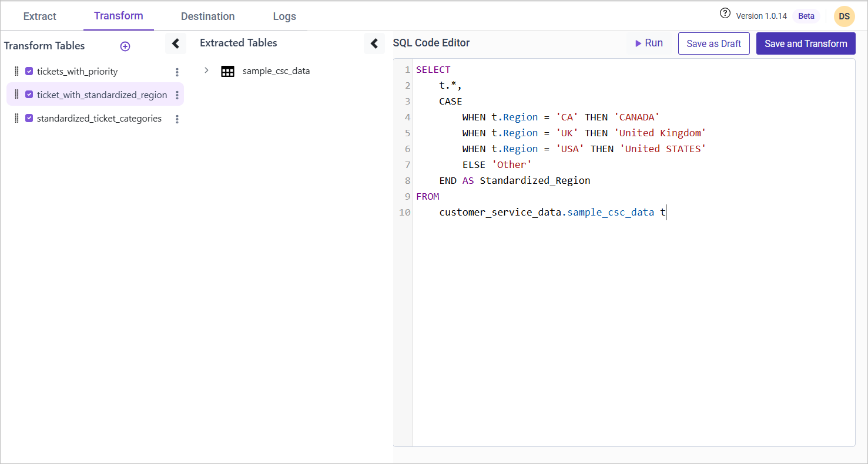Viewport: 868px width, 464px height.
Task: Open three-dot menu for tickets_with_priority
Action: coord(177,72)
